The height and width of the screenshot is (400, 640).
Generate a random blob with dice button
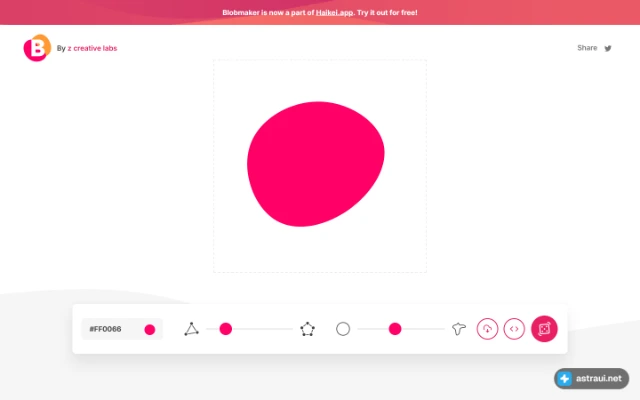(x=544, y=329)
